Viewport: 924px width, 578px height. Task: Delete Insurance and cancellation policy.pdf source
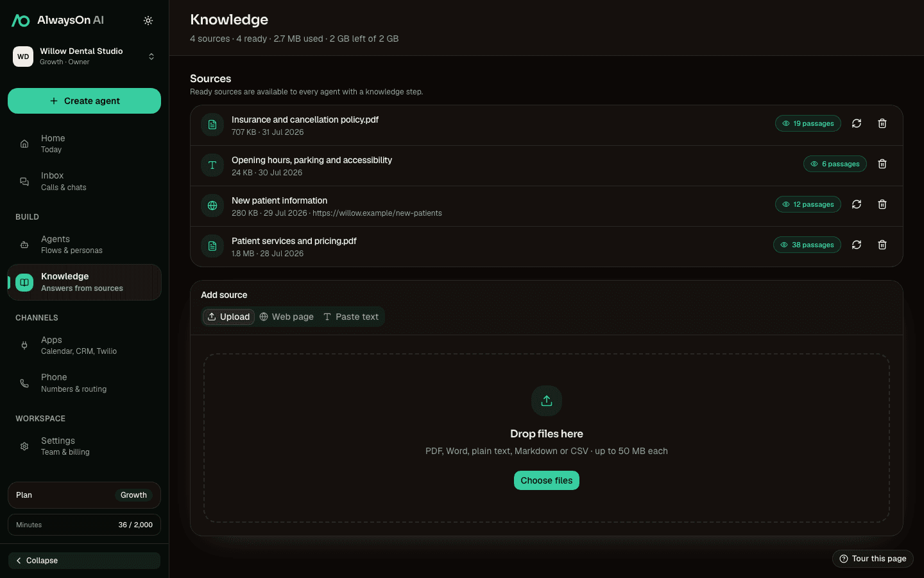click(882, 123)
